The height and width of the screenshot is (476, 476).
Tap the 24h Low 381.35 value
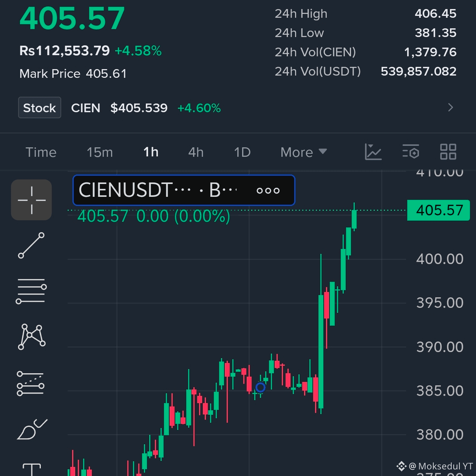tap(436, 33)
